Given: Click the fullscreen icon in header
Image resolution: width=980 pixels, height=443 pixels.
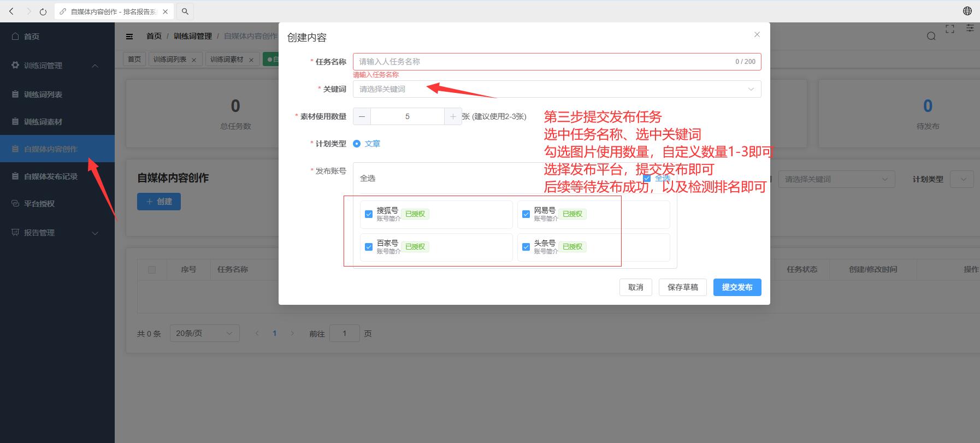Looking at the screenshot, I should 950,29.
